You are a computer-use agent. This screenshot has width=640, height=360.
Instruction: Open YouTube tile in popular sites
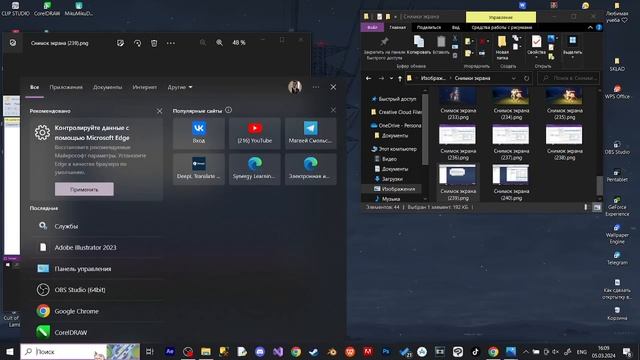coord(255,133)
